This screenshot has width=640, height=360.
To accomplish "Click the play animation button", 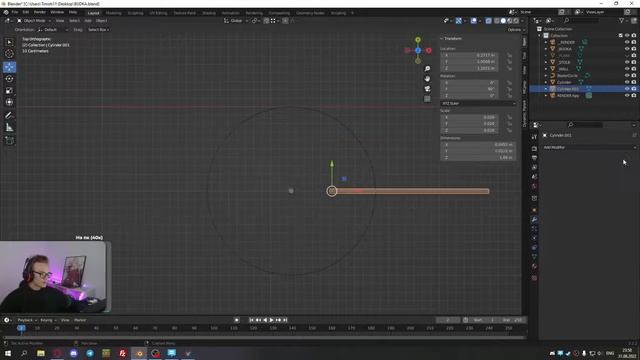I will point(271,320).
